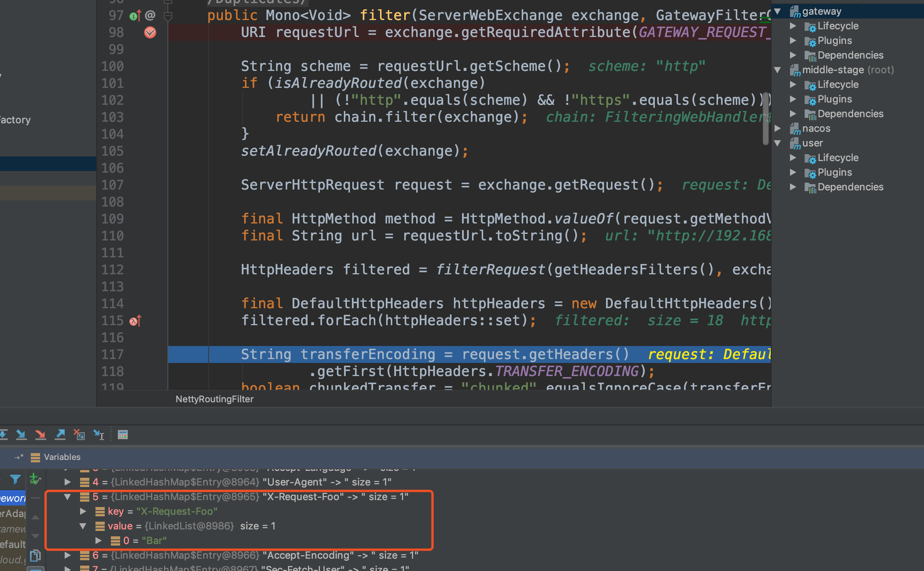Viewport: 924px width, 571px height.
Task: Click the step-out debugger icon
Action: (x=60, y=434)
